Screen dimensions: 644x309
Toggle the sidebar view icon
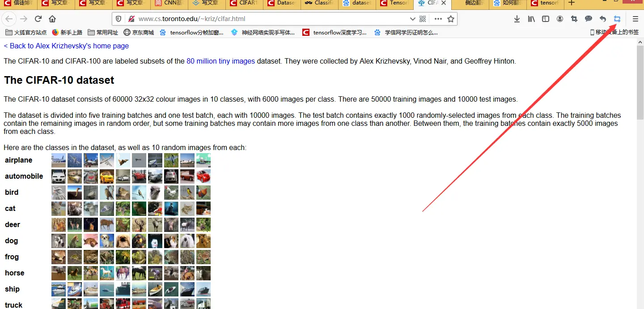[x=546, y=19]
